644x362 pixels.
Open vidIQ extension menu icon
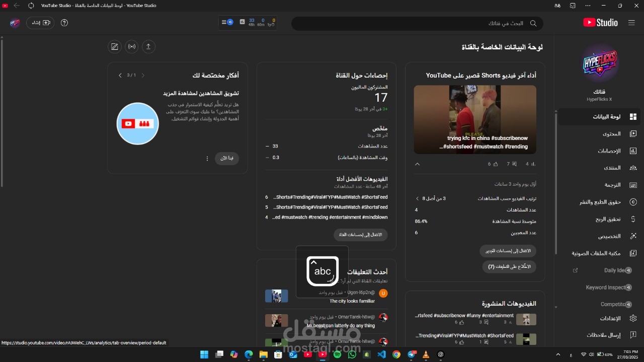227,22
